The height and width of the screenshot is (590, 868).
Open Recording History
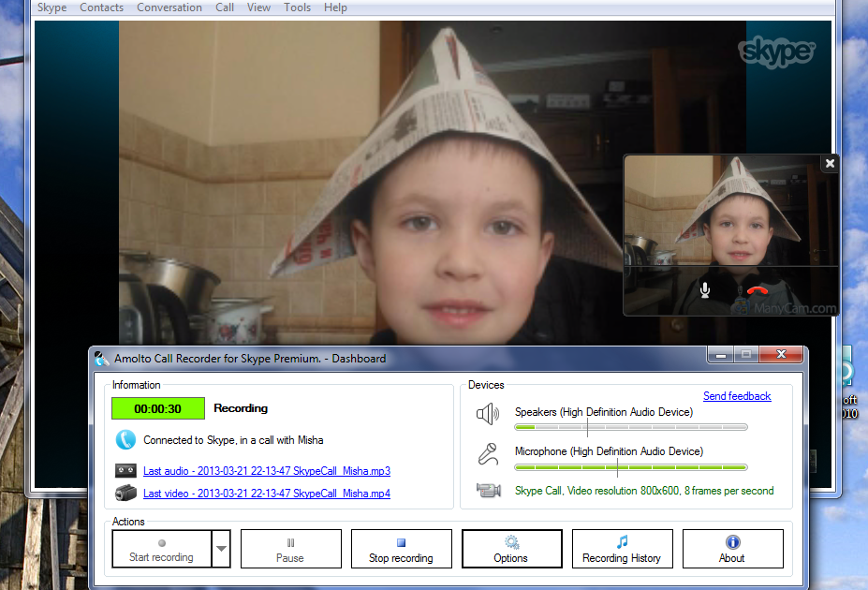click(x=622, y=549)
